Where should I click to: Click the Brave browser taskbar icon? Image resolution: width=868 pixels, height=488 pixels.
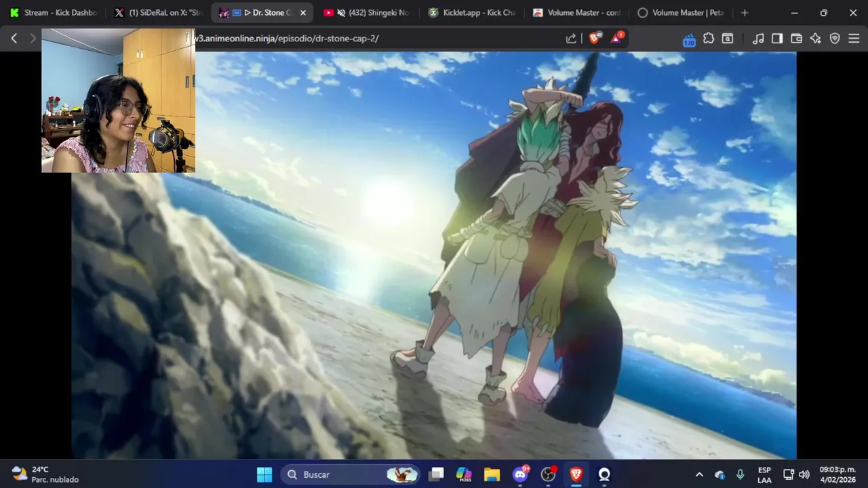pos(576,474)
